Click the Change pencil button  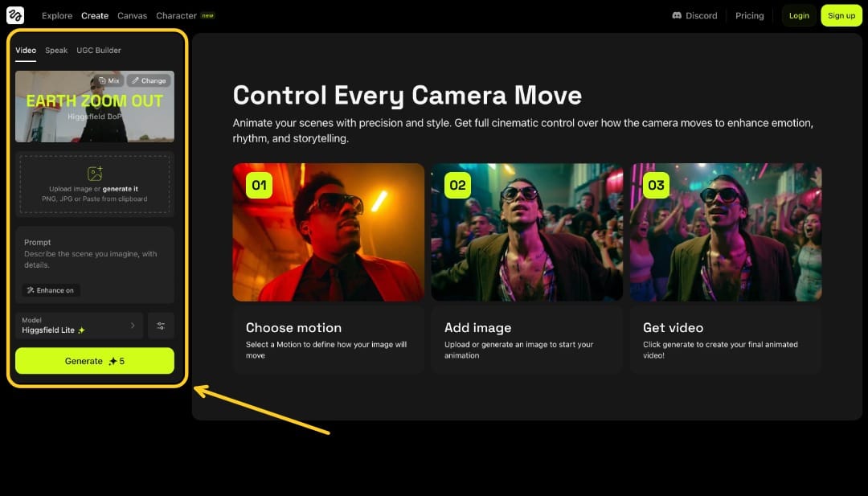(x=149, y=80)
